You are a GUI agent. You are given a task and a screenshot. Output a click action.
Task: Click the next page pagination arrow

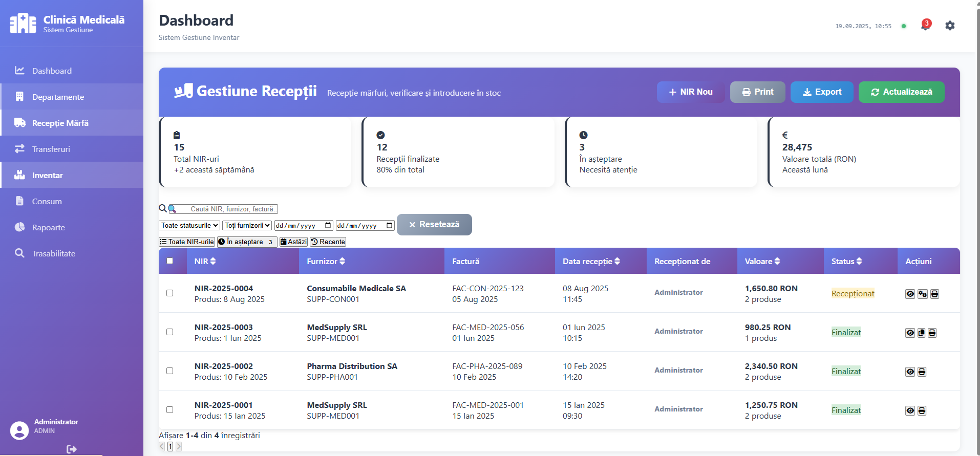point(179,446)
